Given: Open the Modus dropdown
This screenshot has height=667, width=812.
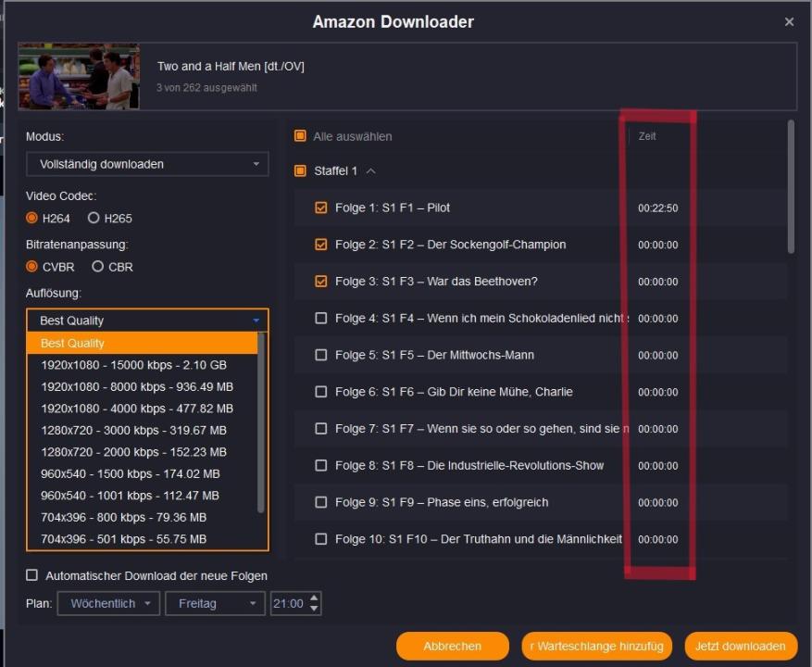Looking at the screenshot, I should 147,164.
